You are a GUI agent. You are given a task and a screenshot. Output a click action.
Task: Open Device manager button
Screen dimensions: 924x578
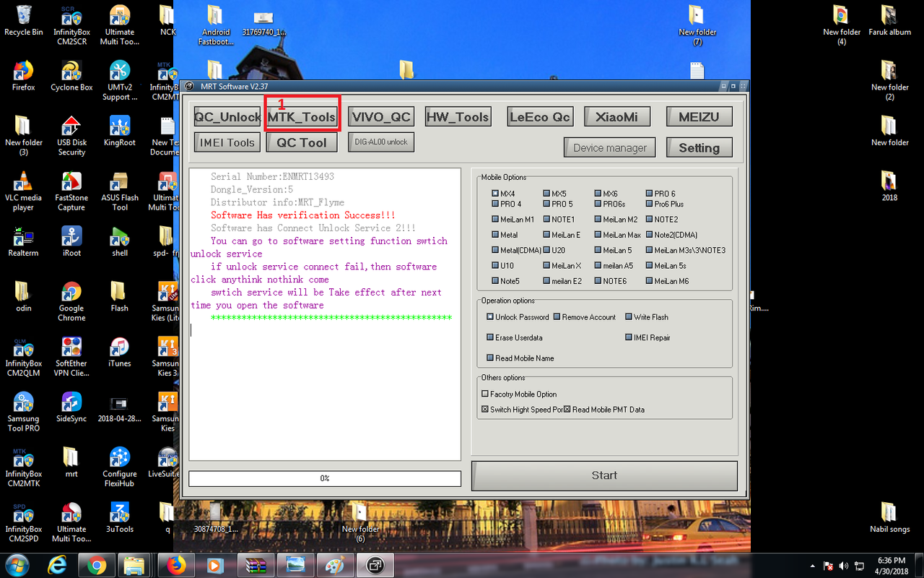click(610, 147)
